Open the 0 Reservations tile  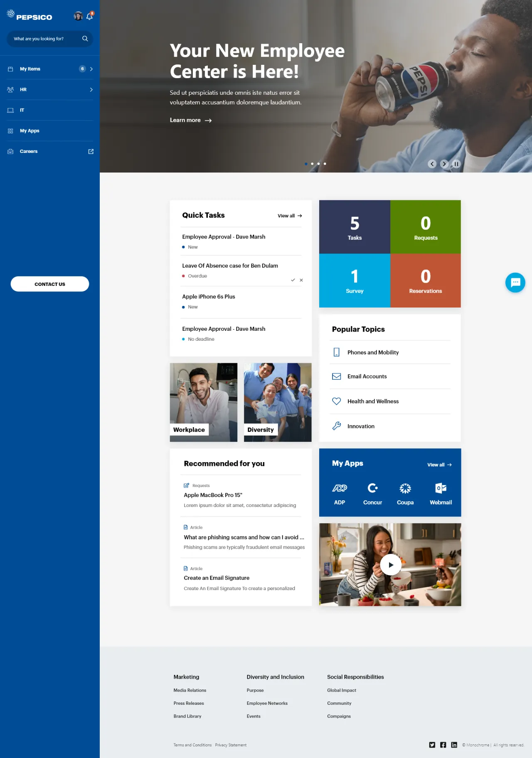coord(426,281)
